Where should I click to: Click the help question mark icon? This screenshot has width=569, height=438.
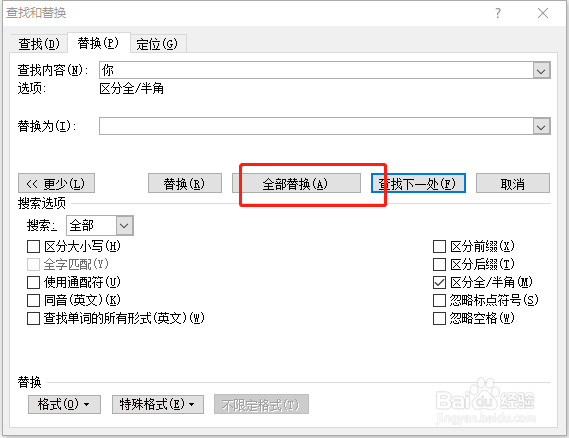[x=498, y=13]
